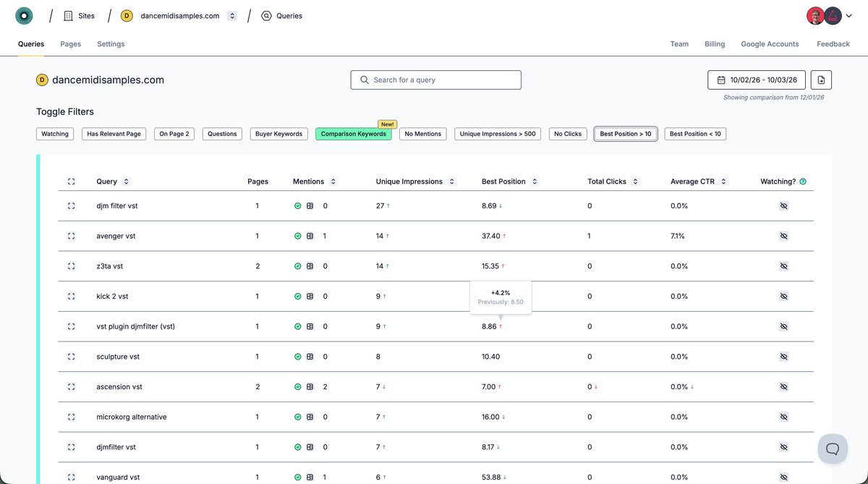Screen dimensions: 868x484
Task: Expand the avenger vst row
Action: click(71, 236)
